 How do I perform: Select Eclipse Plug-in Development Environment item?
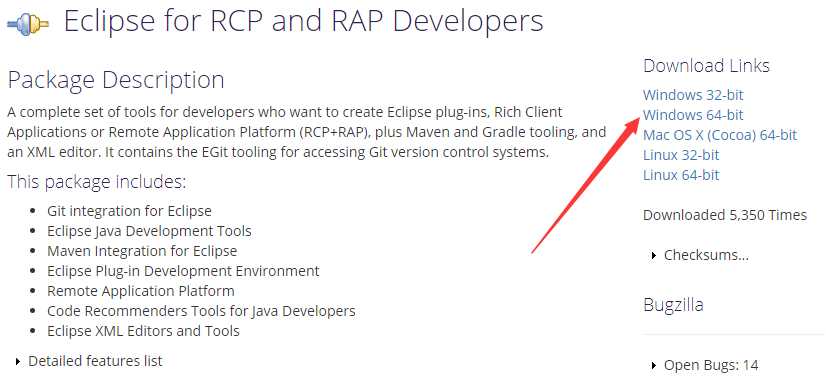coord(183,271)
